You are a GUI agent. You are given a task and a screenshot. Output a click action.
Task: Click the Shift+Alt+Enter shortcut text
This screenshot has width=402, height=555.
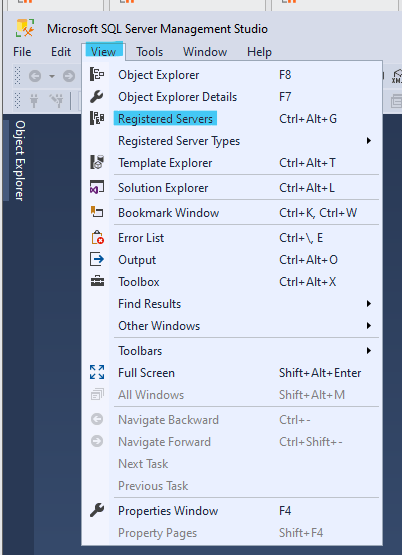click(x=320, y=373)
